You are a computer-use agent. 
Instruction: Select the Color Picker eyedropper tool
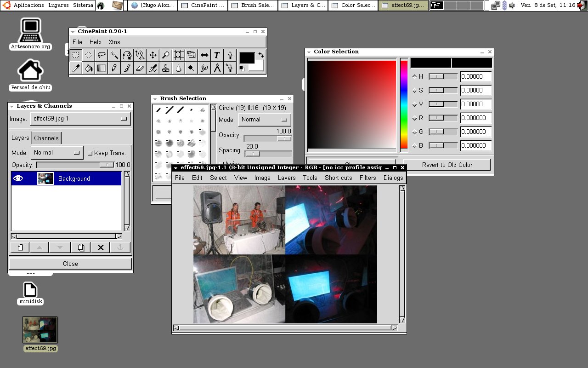76,68
